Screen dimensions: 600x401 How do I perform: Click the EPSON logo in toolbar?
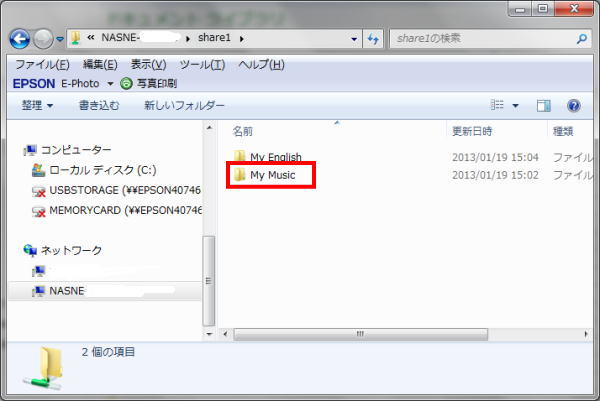[x=34, y=83]
